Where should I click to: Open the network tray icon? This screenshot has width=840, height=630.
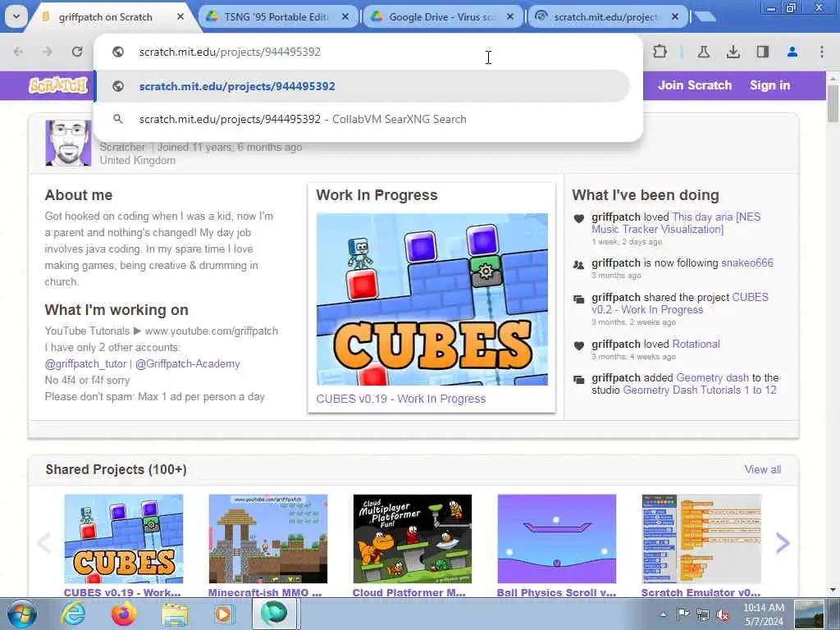[x=703, y=614]
